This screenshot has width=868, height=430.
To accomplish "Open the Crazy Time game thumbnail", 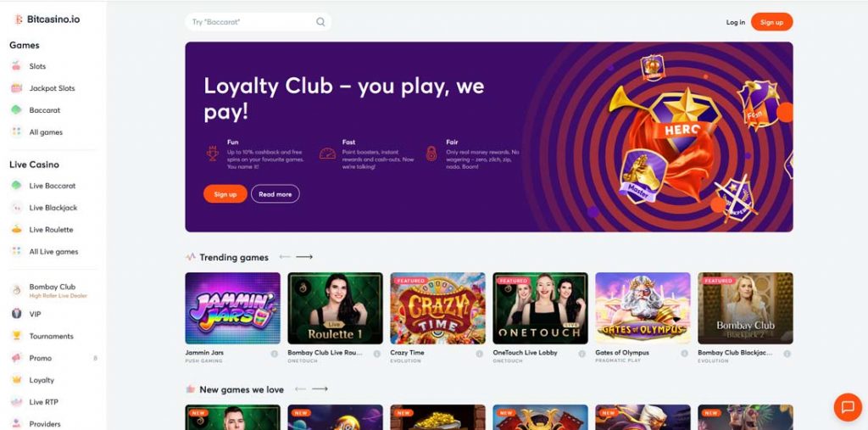I will coord(438,308).
